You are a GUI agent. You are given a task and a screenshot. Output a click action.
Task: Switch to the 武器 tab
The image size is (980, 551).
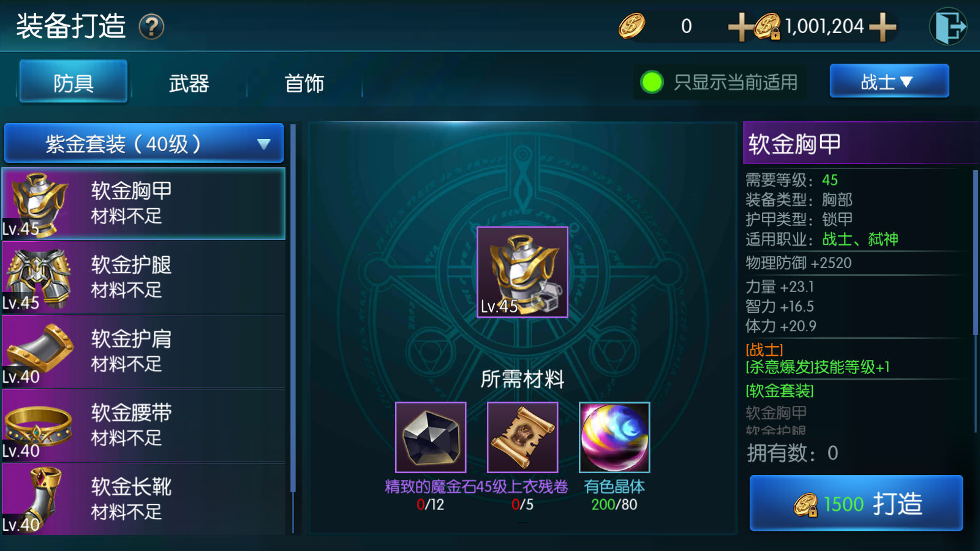click(x=189, y=83)
